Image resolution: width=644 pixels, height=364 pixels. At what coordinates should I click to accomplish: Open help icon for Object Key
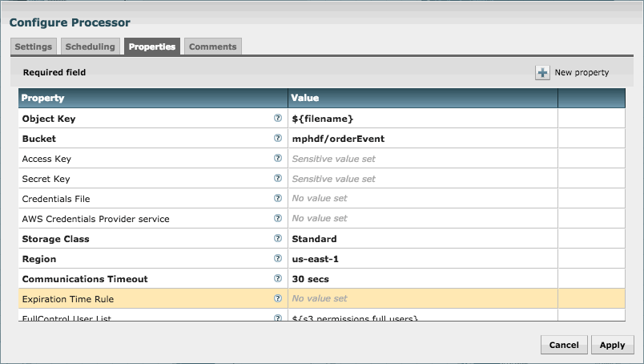point(278,118)
